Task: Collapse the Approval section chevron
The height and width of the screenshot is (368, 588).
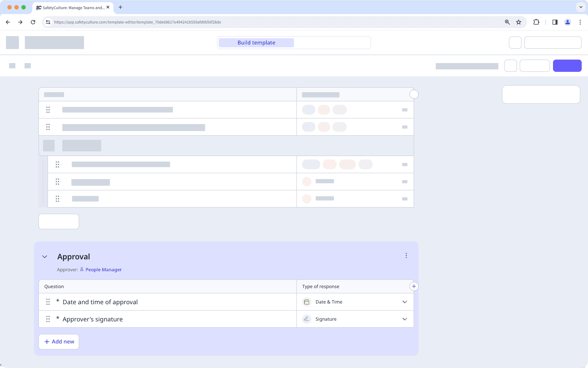Action: (x=45, y=257)
